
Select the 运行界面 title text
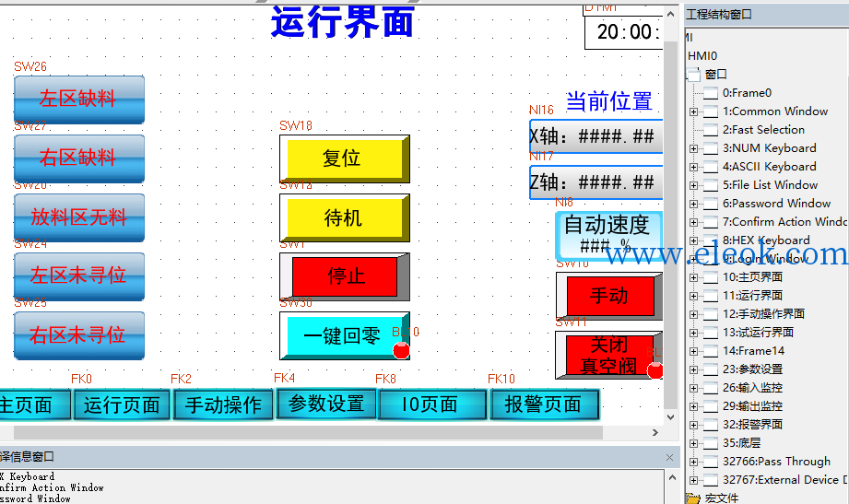tap(342, 22)
